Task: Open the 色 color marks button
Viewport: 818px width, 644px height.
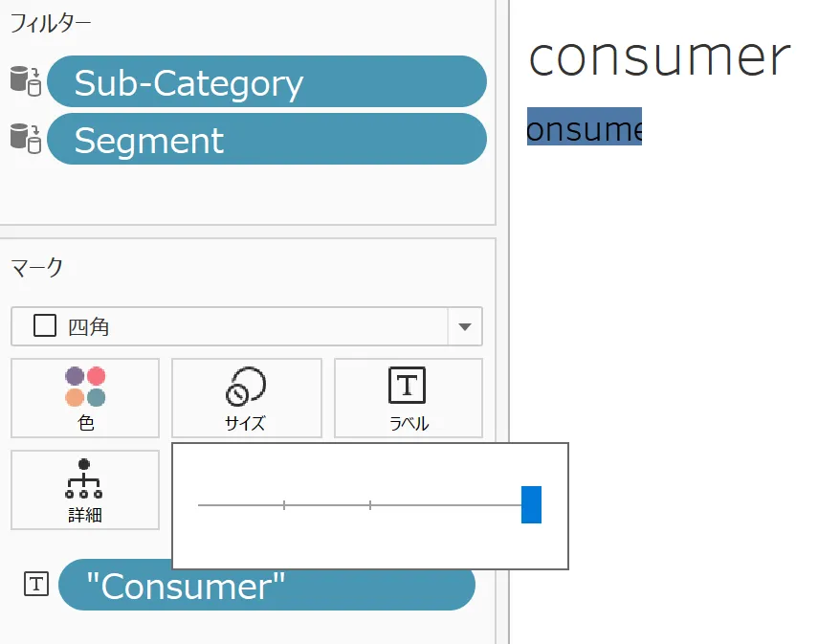Action: tap(85, 397)
